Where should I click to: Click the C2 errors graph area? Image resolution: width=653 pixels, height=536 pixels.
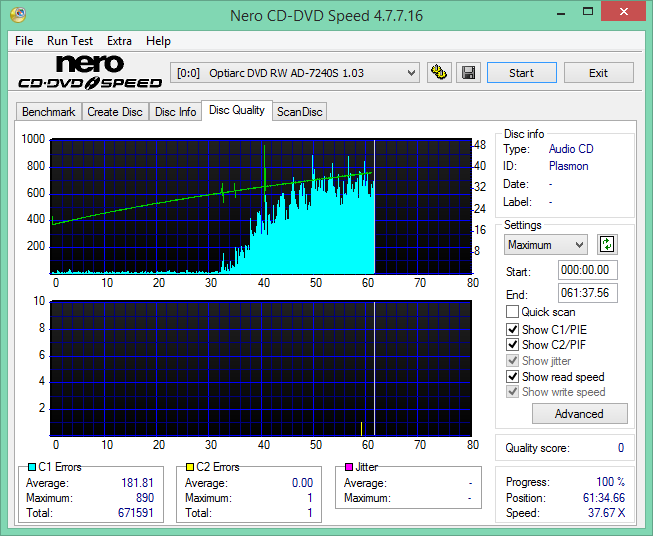261,368
